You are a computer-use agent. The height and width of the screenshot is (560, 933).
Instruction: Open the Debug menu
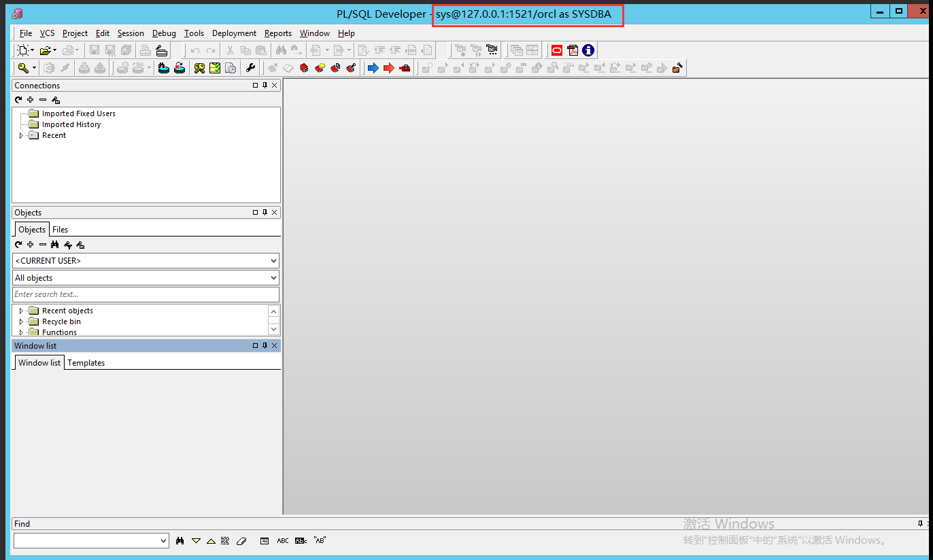(x=164, y=33)
